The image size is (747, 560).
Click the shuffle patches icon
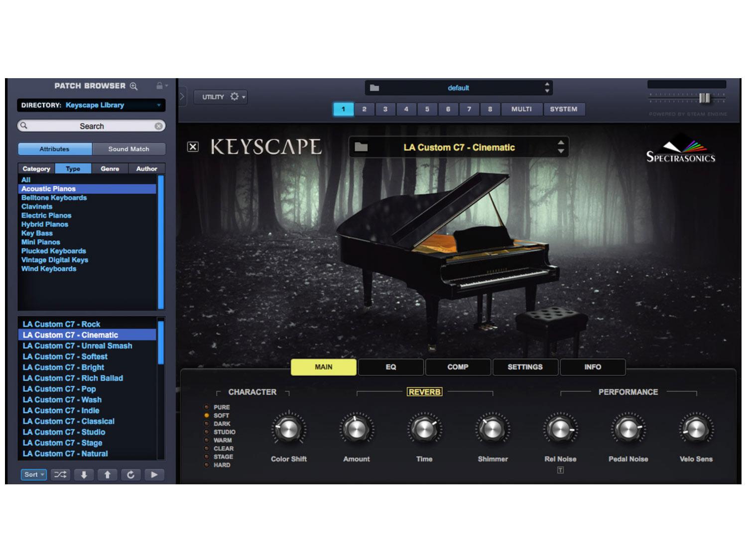[60, 475]
